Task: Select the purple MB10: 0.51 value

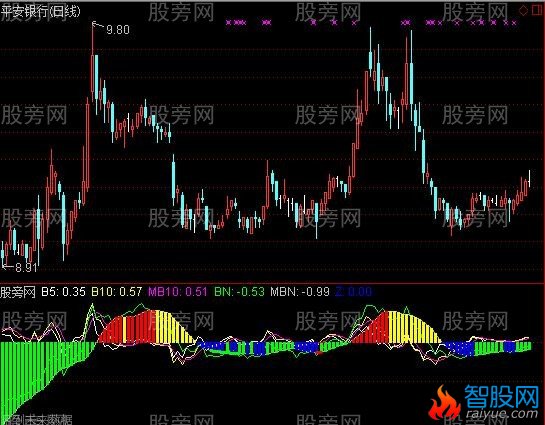Action: pyautogui.click(x=178, y=292)
